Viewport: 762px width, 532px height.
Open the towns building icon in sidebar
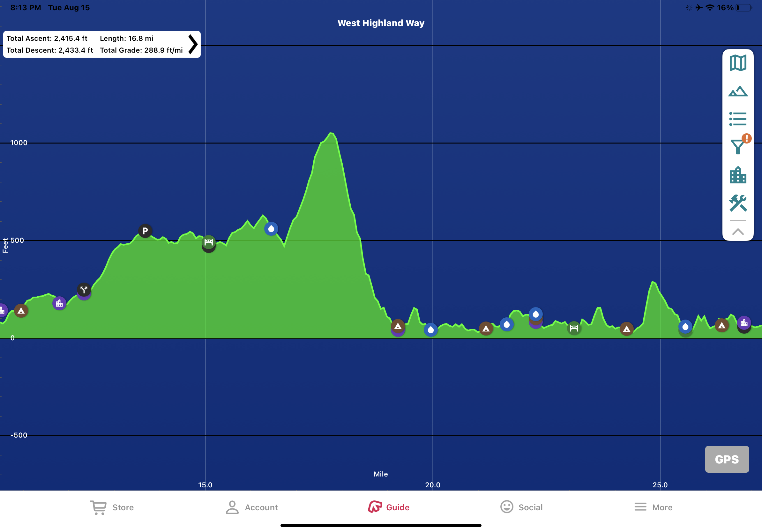(737, 175)
